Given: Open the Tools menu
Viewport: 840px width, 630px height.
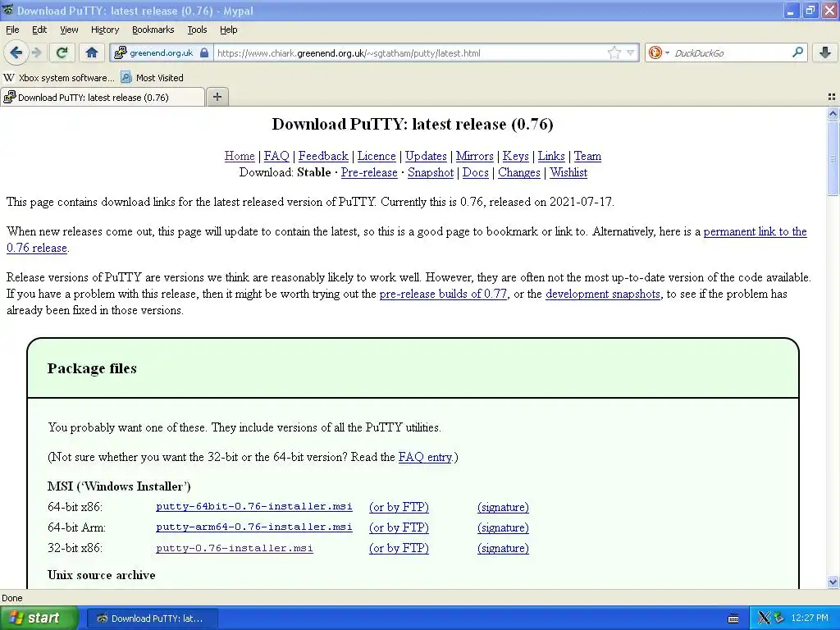Looking at the screenshot, I should [197, 30].
